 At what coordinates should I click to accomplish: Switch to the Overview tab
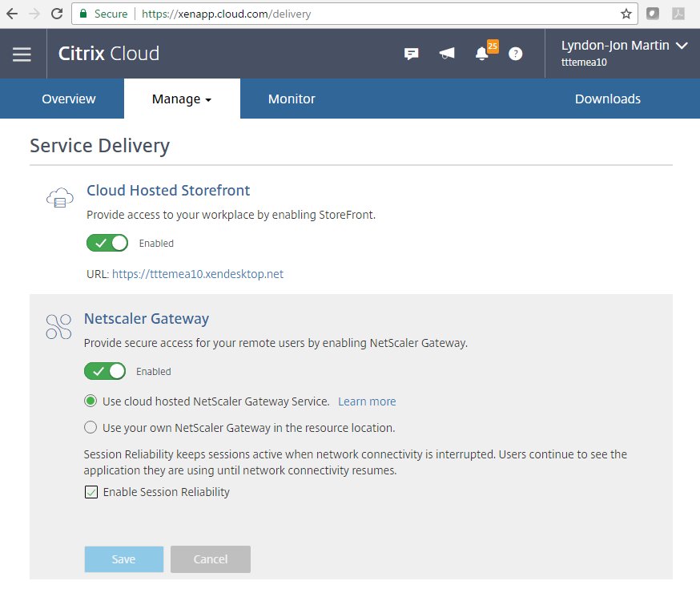[68, 99]
